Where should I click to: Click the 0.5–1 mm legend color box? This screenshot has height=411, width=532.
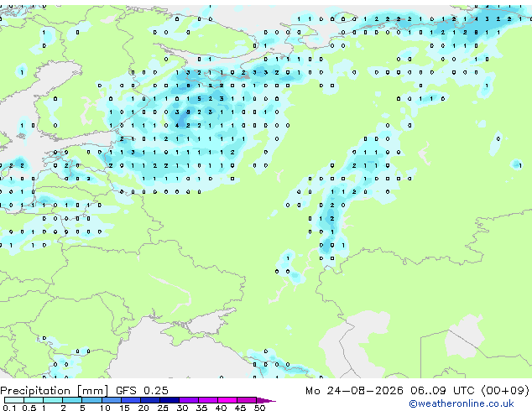tap(34, 400)
